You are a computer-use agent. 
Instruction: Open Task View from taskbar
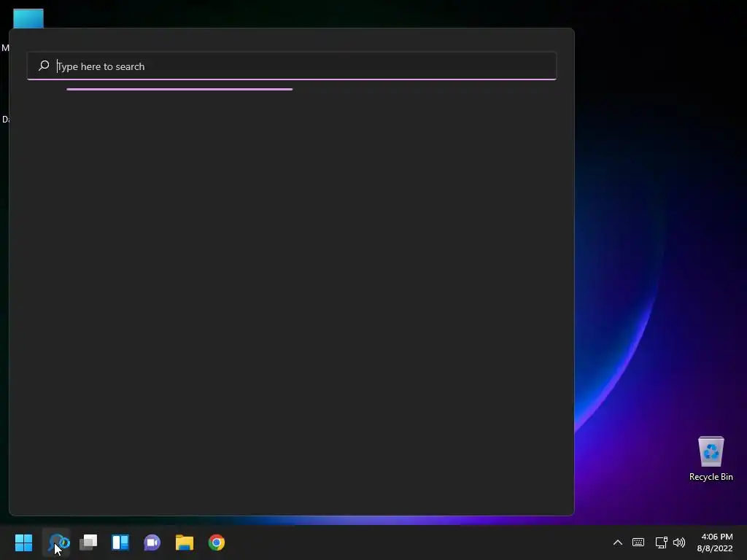point(88,542)
